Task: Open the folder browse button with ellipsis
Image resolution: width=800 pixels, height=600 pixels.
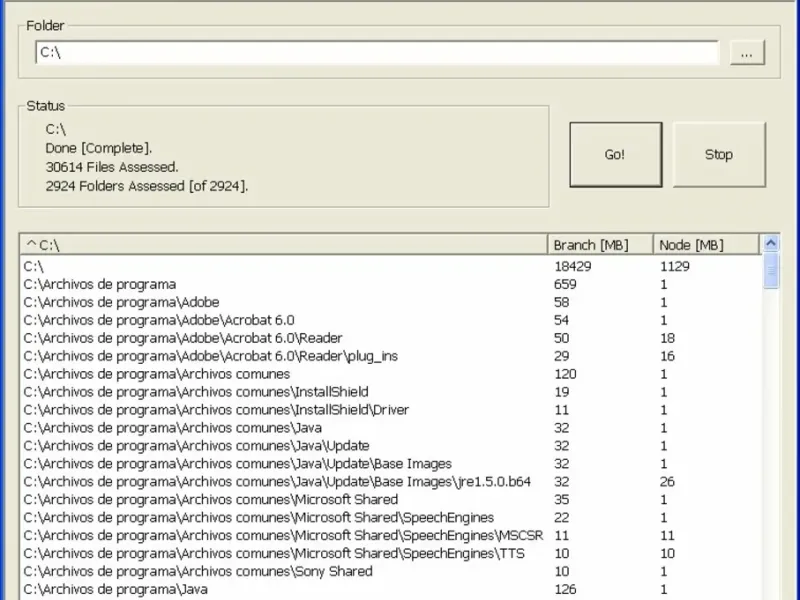Action: (747, 53)
